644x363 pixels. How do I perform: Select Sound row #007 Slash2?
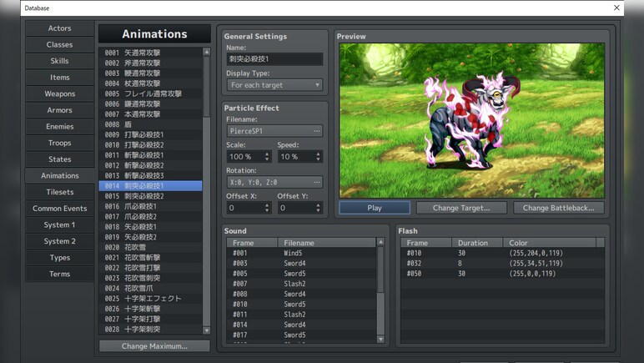point(301,284)
